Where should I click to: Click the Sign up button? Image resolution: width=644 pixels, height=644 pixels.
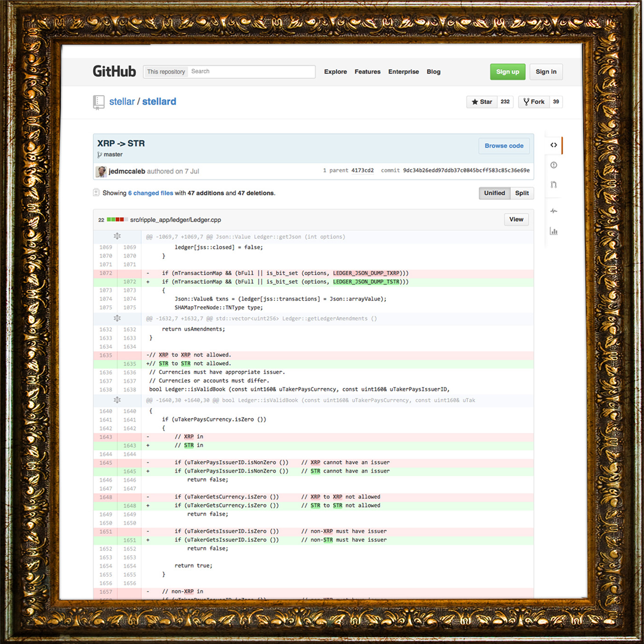point(507,72)
